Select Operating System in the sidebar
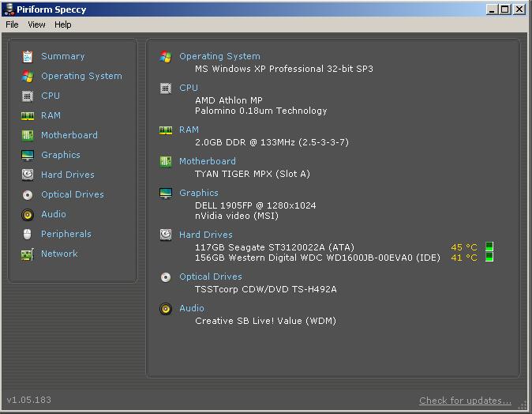 click(81, 76)
